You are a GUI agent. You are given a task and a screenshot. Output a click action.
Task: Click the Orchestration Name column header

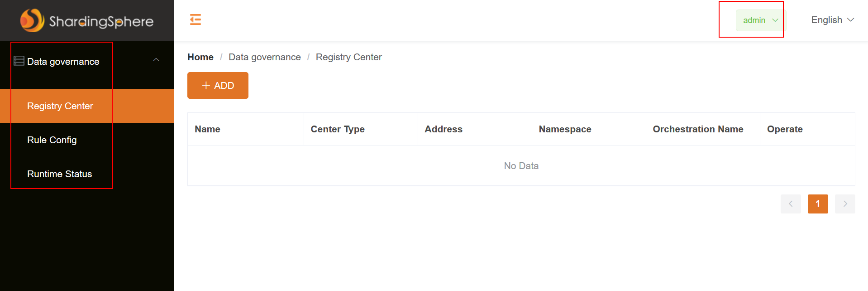point(698,129)
